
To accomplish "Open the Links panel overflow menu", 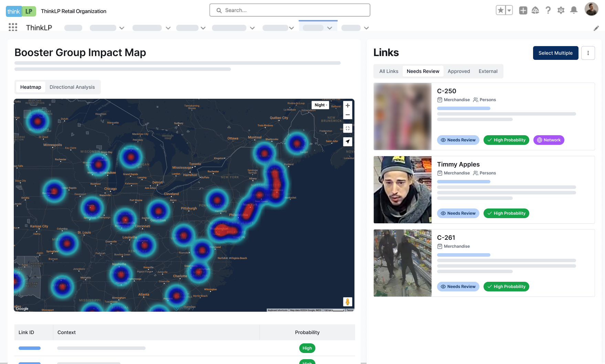I will [588, 53].
